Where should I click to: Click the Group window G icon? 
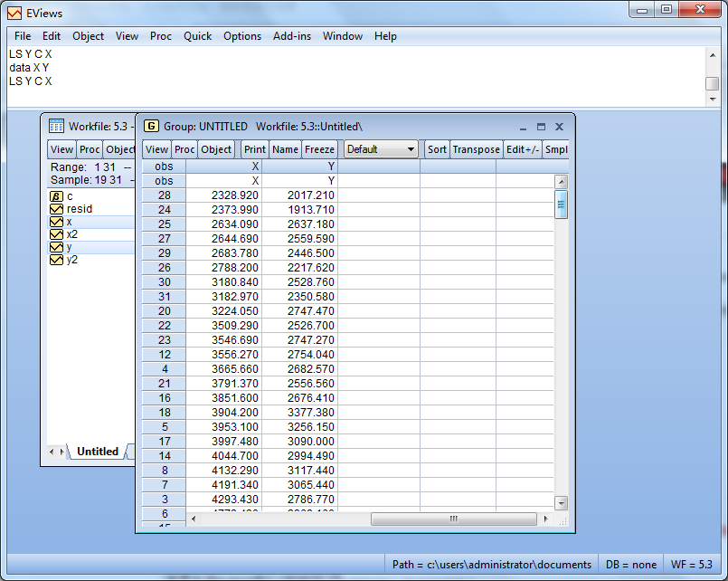(151, 127)
